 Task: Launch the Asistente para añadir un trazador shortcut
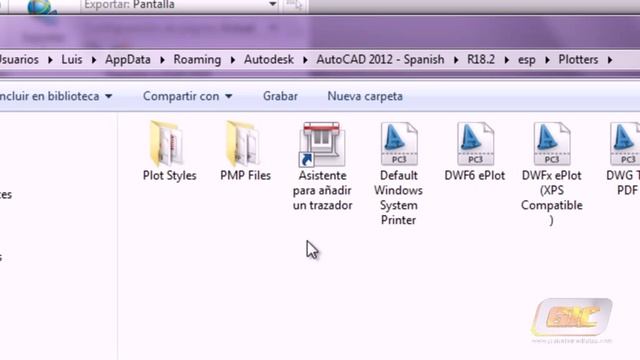coord(322,144)
